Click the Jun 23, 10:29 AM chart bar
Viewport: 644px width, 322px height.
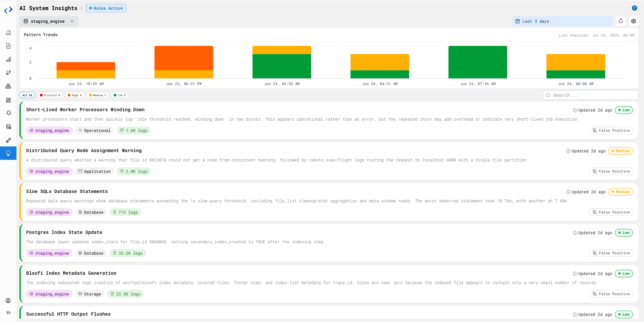point(86,70)
